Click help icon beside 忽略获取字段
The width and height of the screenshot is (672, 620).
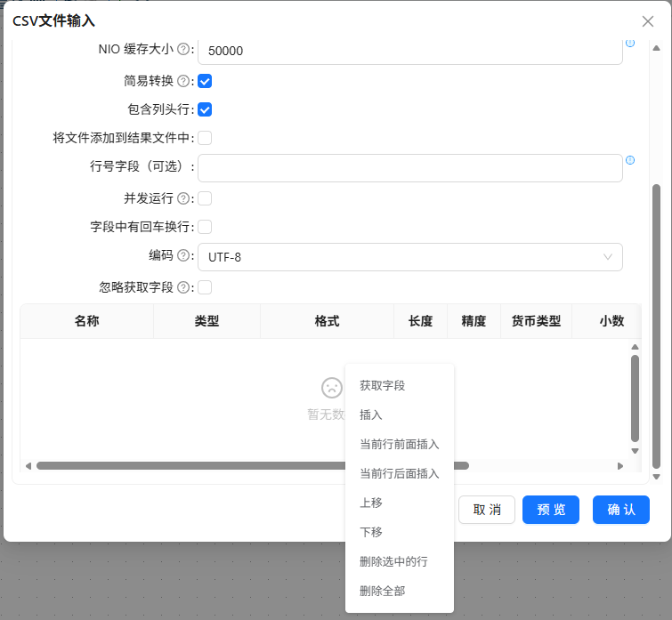(183, 287)
